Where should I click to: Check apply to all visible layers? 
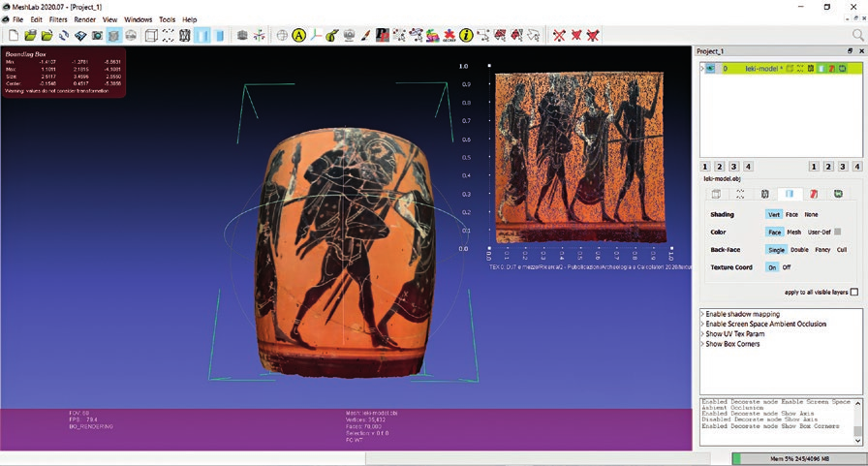[x=854, y=292]
